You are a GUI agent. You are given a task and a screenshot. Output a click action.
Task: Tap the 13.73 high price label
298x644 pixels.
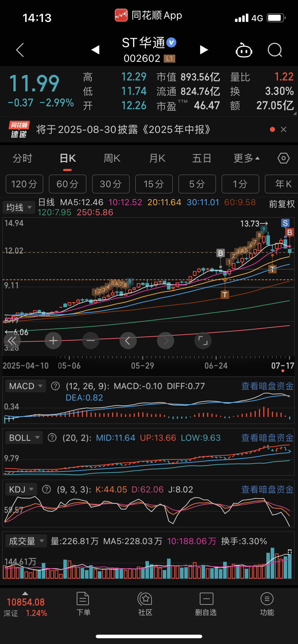(x=254, y=224)
